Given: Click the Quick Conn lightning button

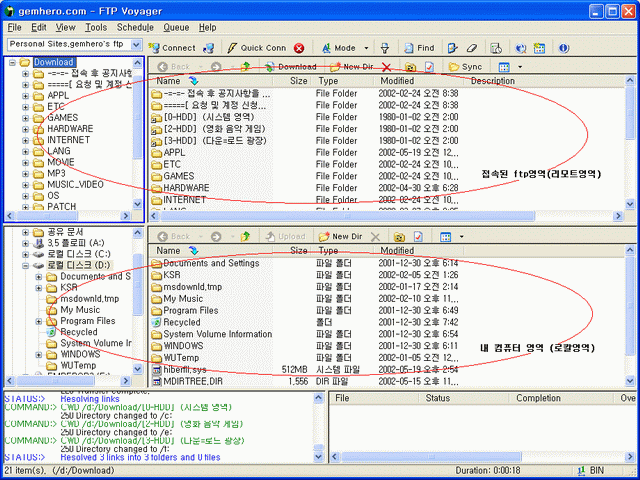Looking at the screenshot, I should pos(257,48).
